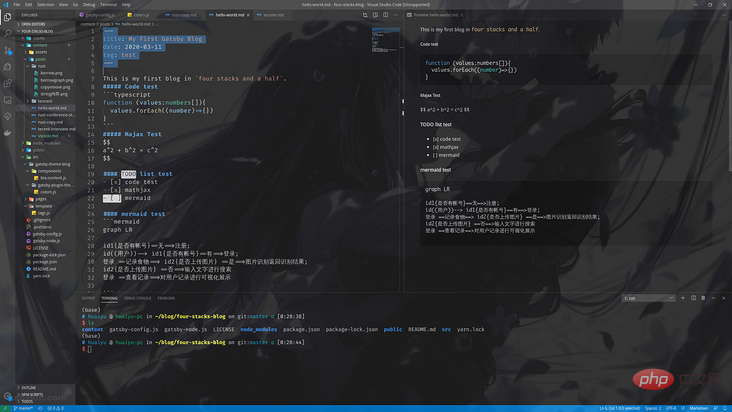Kill terminal with trash icon
The height and width of the screenshot is (412, 732).
tap(704, 298)
